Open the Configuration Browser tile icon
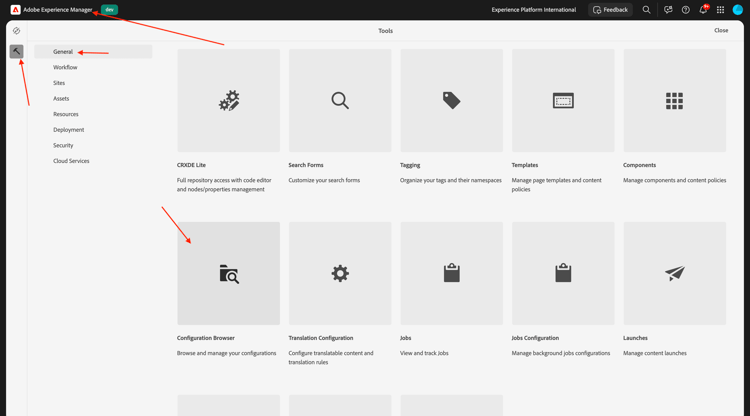This screenshot has width=750, height=416. click(229, 274)
